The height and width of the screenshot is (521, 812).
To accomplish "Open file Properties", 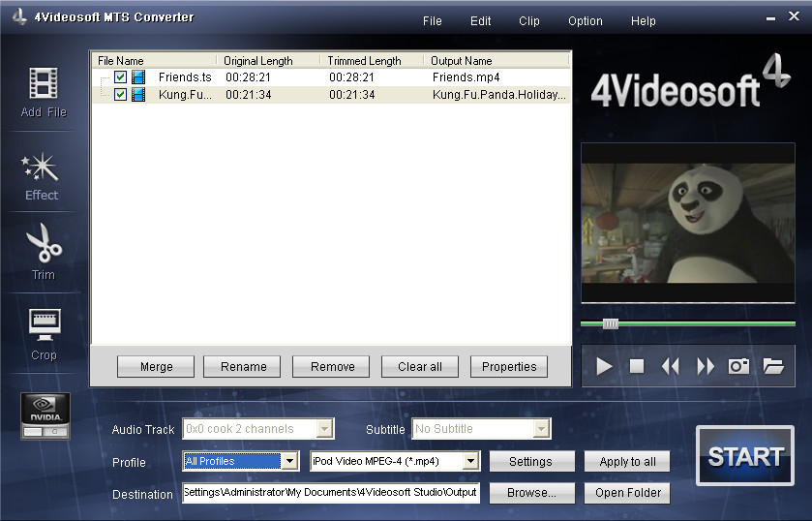I will 509,366.
